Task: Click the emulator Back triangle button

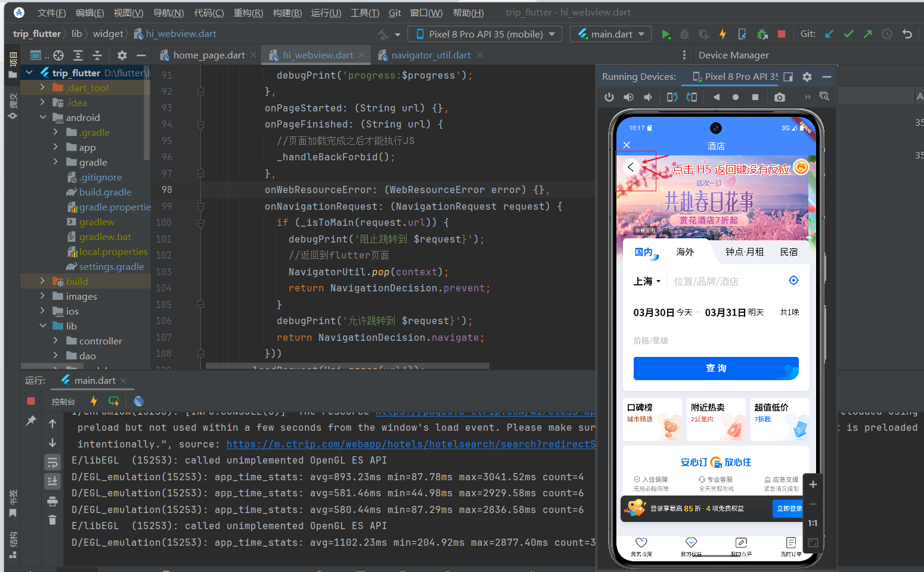Action: pyautogui.click(x=716, y=97)
